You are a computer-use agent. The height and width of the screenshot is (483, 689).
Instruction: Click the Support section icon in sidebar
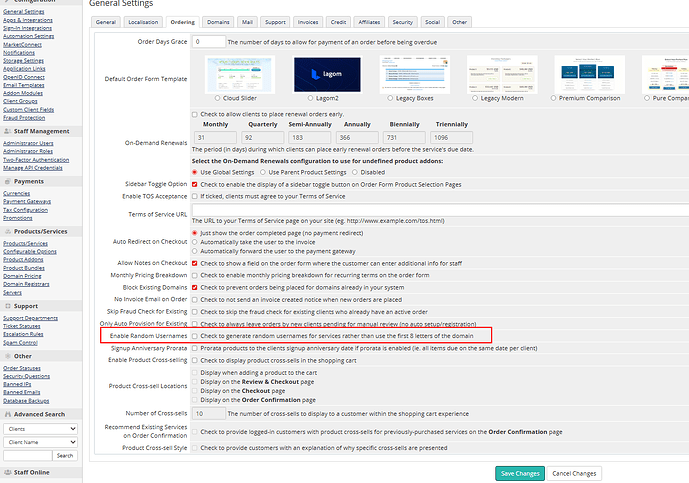(7, 304)
